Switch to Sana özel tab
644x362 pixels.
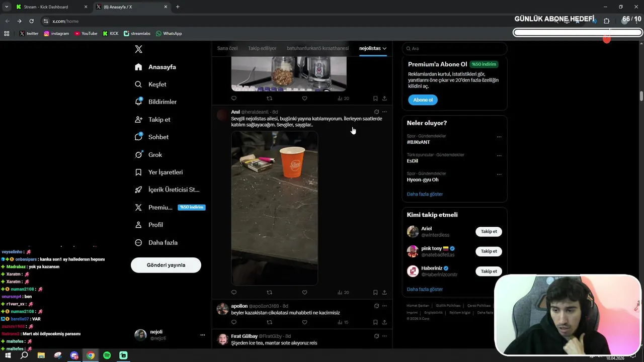click(x=227, y=48)
